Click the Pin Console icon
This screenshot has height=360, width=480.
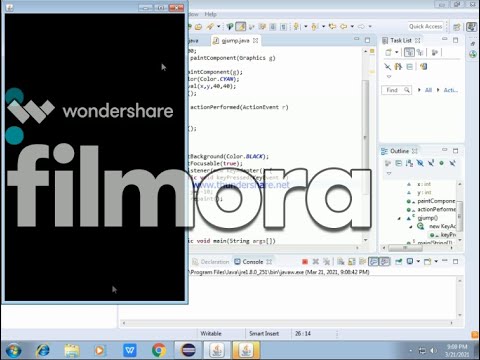pos(398,262)
